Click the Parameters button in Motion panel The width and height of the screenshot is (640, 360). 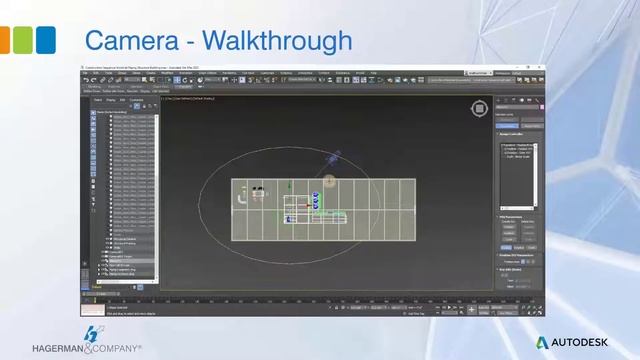[507, 126]
